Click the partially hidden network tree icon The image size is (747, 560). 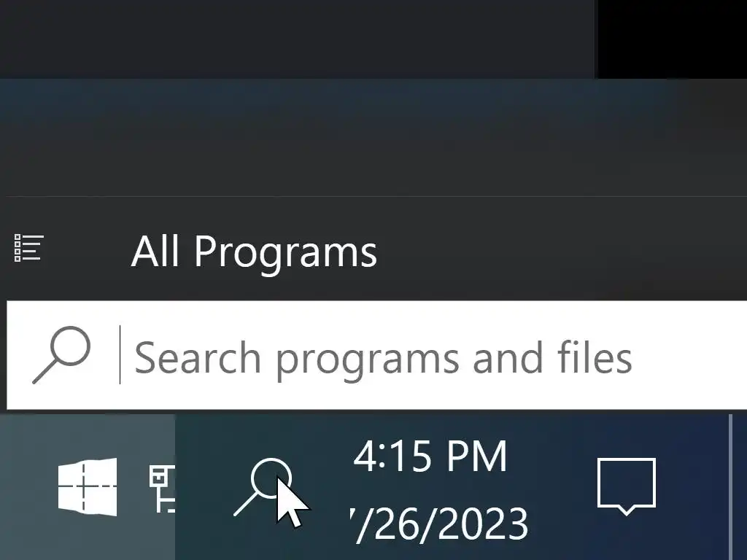[162, 489]
